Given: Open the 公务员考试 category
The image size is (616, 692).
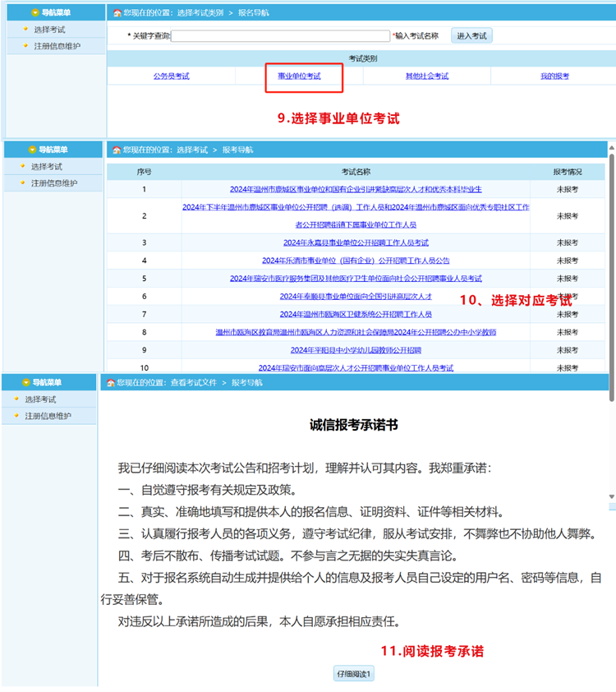Looking at the screenshot, I should coord(171,76).
